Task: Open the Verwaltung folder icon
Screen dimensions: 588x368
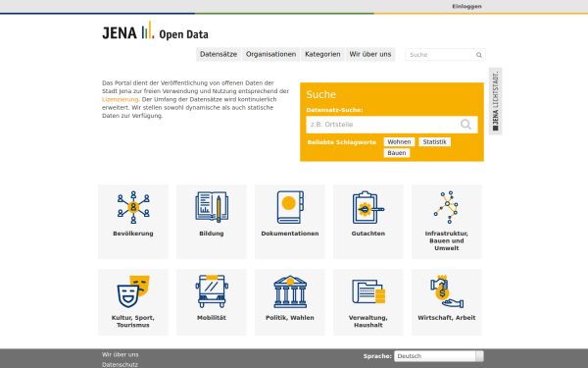Action: click(x=368, y=291)
